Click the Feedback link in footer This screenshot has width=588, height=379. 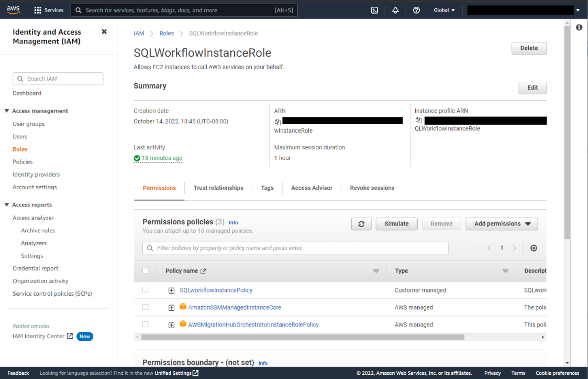18,373
